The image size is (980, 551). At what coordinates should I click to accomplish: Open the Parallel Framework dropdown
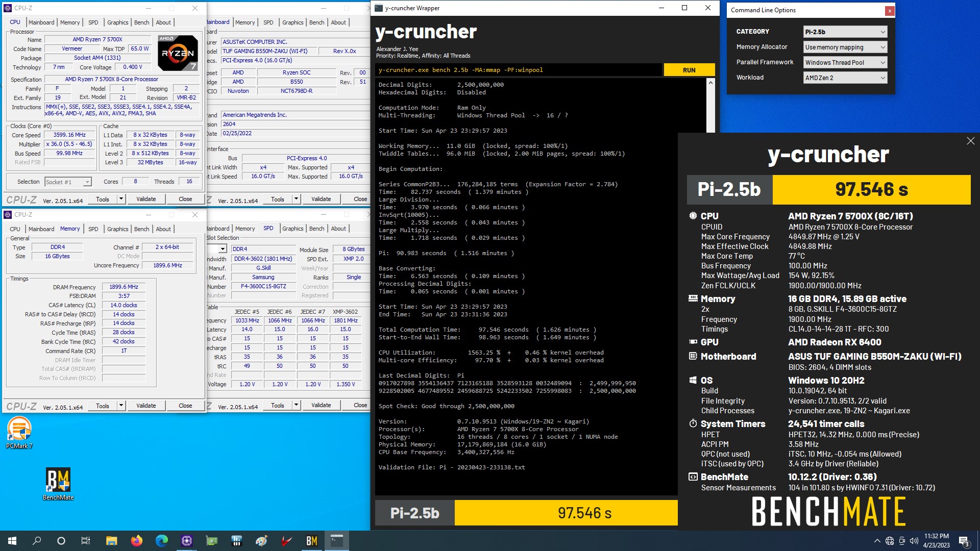[x=845, y=62]
